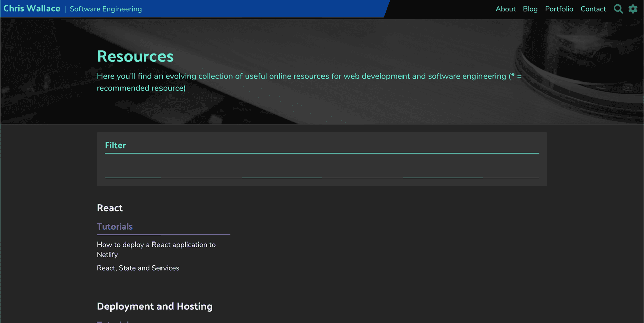Open the About page
The image size is (644, 323).
(x=505, y=9)
